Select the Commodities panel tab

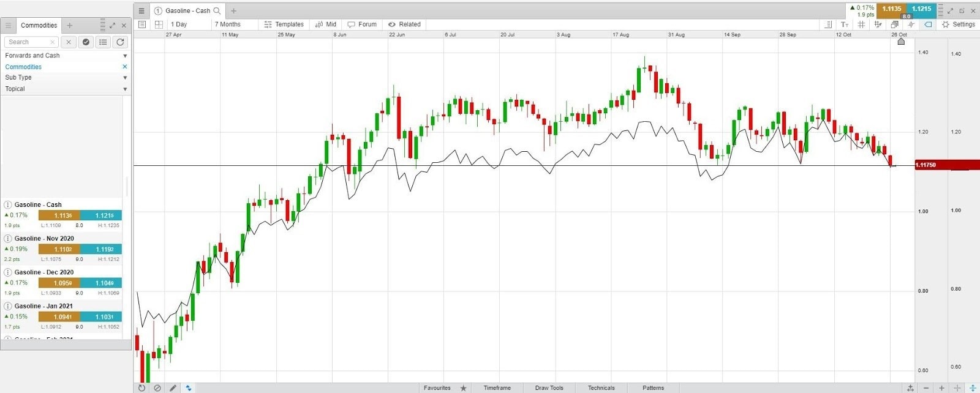(39, 25)
